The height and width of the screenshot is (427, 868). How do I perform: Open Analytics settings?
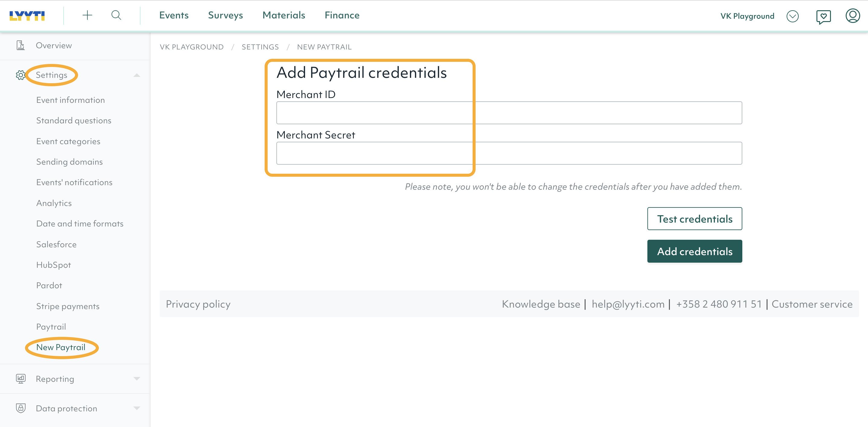pos(54,203)
